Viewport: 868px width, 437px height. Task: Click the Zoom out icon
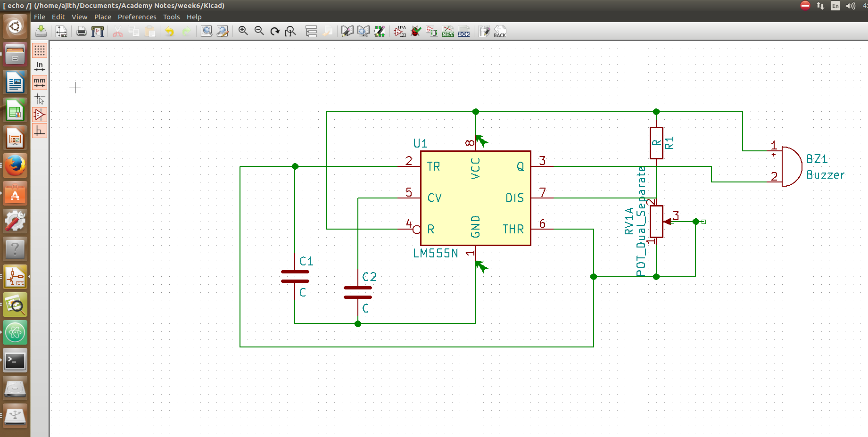259,31
